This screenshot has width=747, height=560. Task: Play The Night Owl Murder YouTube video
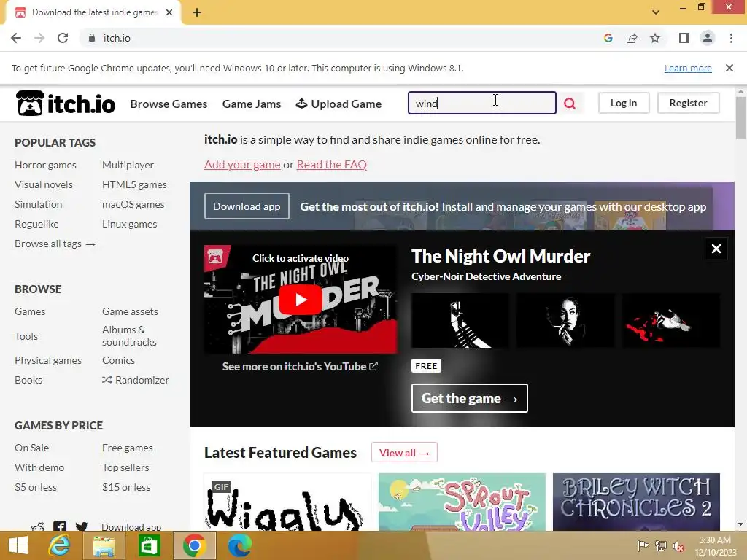pos(300,300)
